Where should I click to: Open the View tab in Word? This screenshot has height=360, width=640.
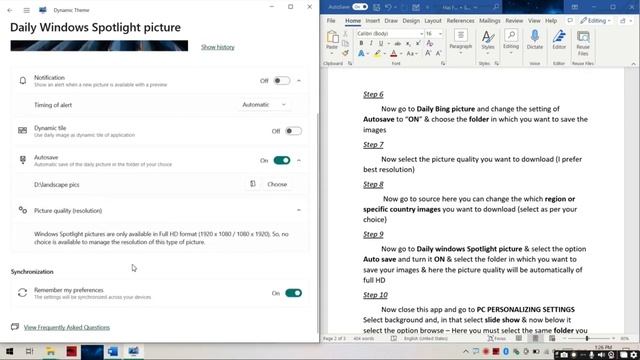534,20
